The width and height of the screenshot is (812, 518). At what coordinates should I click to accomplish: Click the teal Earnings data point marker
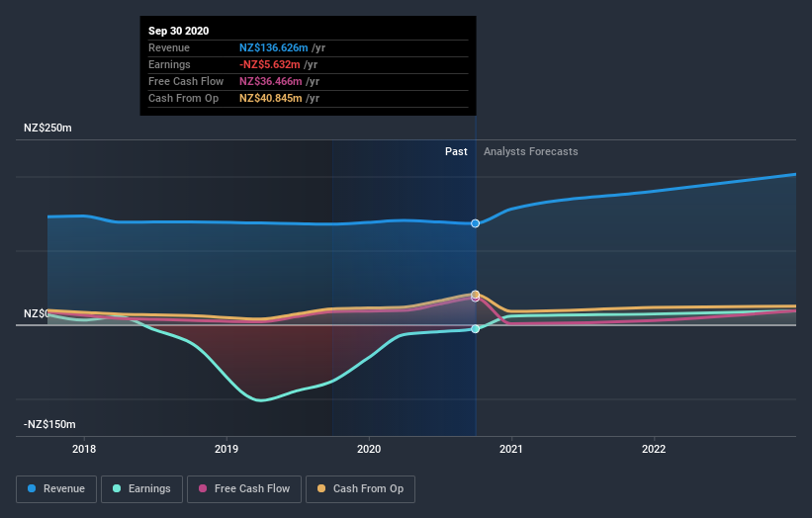coord(475,329)
